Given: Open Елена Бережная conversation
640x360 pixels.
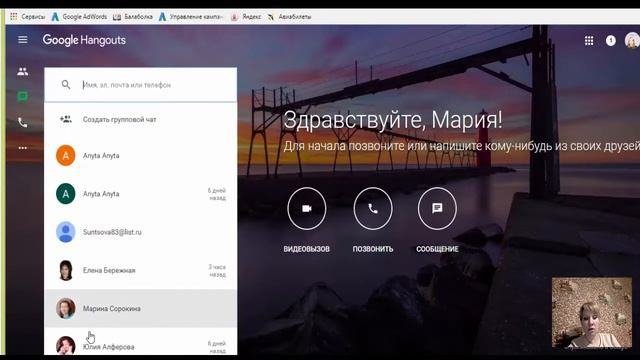Looking at the screenshot, I should point(140,270).
